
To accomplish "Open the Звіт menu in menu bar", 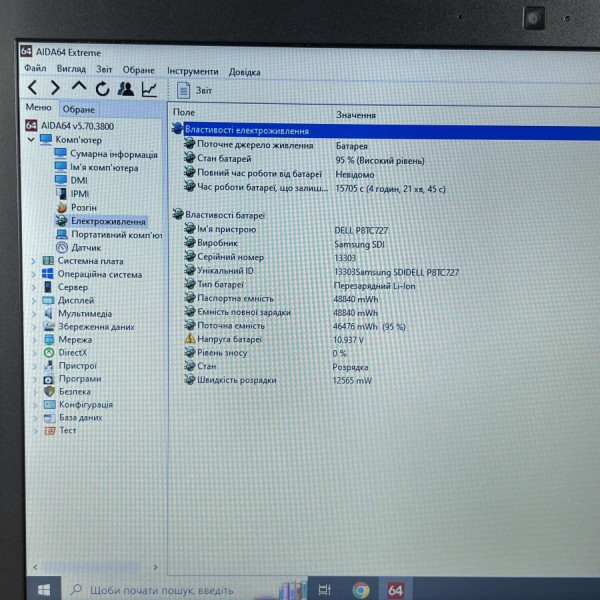I will [x=104, y=69].
